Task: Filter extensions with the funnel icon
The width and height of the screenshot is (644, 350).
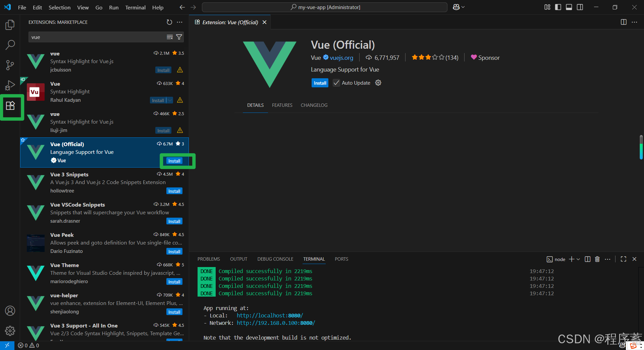Action: click(x=179, y=37)
